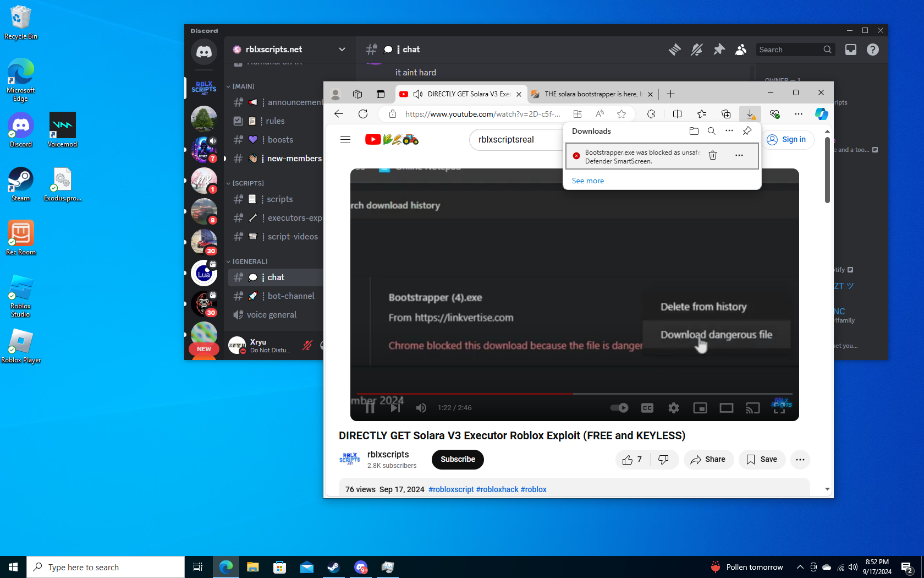Open Discord help icon

pos(873,50)
